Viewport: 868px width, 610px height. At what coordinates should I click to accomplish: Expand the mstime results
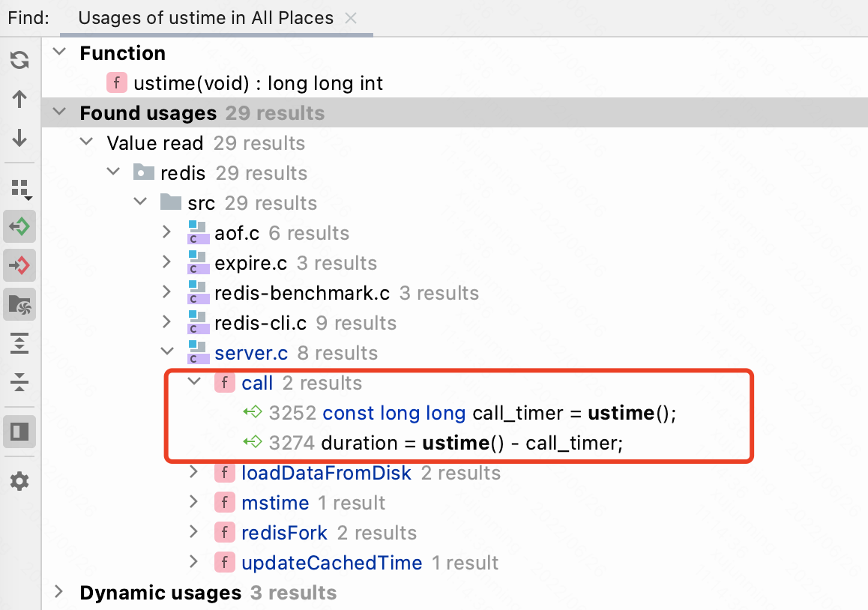pyautogui.click(x=193, y=501)
